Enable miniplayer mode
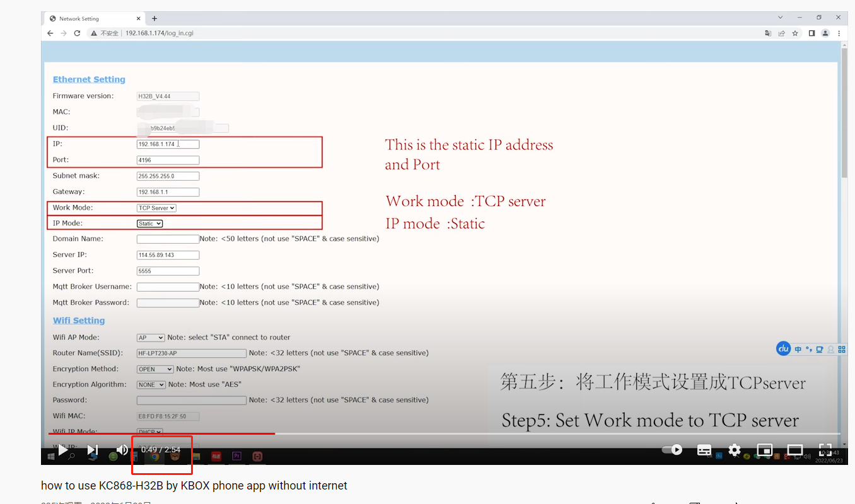Image resolution: width=855 pixels, height=504 pixels. [764, 450]
